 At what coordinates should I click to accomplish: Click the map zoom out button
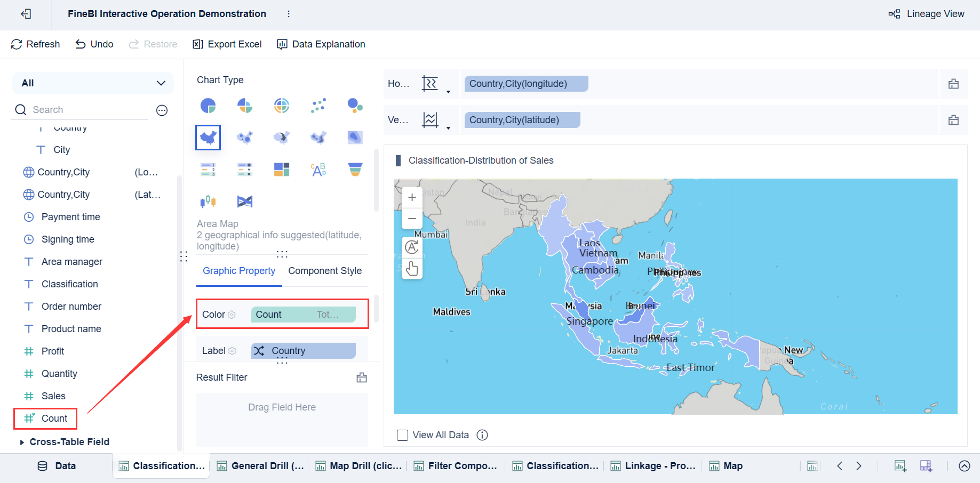coord(412,219)
